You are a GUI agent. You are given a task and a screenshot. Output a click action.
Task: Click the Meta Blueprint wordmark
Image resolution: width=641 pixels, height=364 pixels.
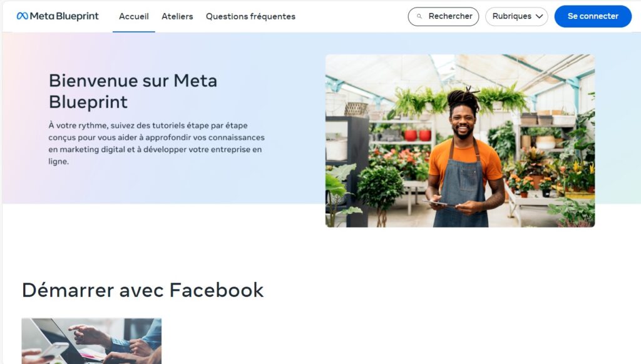point(64,16)
